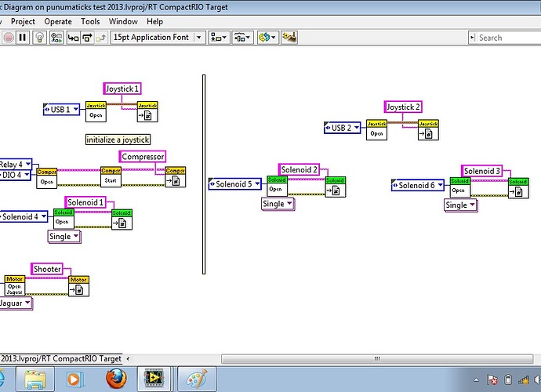This screenshot has width=541, height=392.
Task: Select the Compressor string constant
Action: pyautogui.click(x=143, y=157)
